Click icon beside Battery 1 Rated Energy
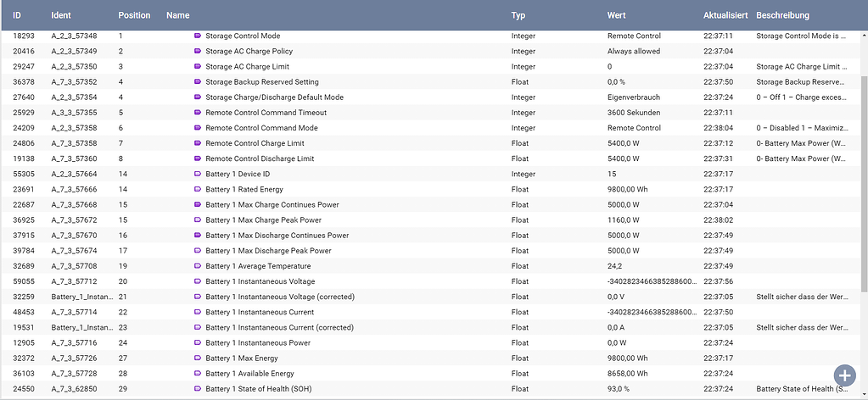 198,190
